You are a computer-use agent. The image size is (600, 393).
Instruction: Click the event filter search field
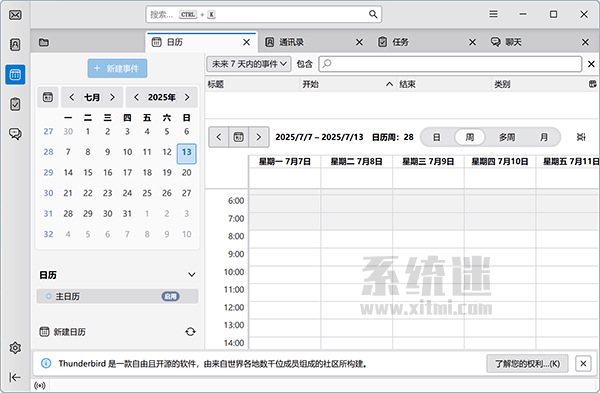pyautogui.click(x=450, y=64)
